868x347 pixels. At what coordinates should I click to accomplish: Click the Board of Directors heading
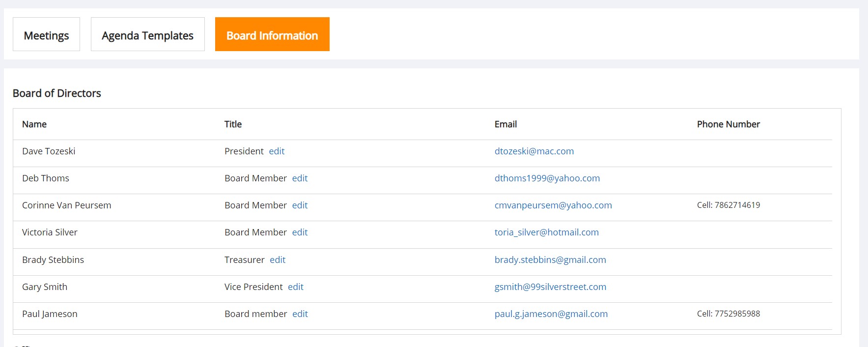[x=57, y=93]
